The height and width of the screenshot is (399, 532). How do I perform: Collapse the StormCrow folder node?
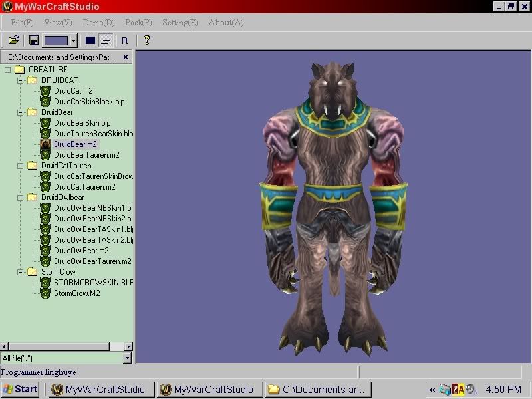(x=21, y=272)
